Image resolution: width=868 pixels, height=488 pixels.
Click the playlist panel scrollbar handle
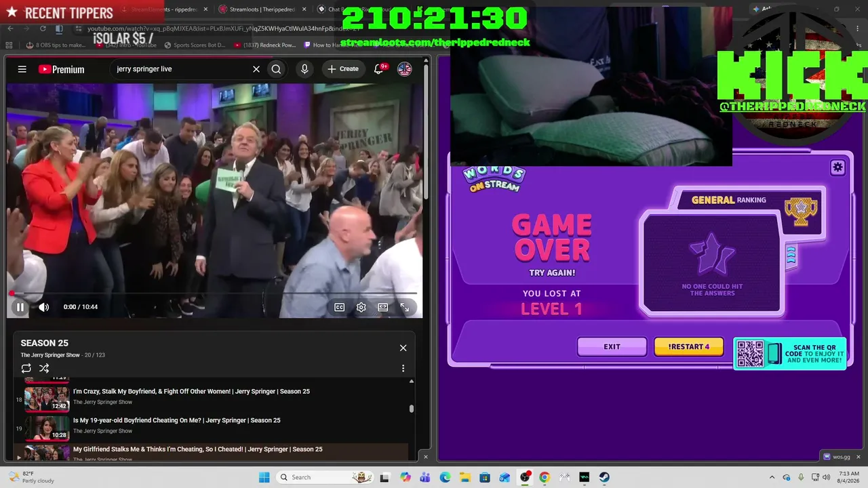411,409
